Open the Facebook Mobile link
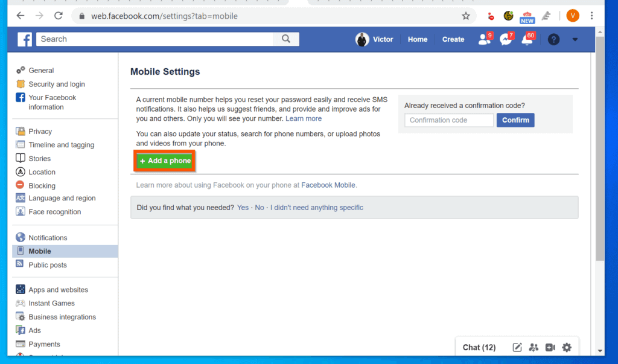Viewport: 618px width, 364px height. [328, 185]
